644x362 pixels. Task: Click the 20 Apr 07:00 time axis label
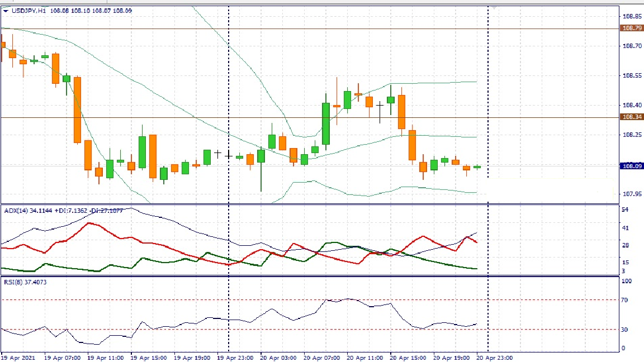pos(321,358)
